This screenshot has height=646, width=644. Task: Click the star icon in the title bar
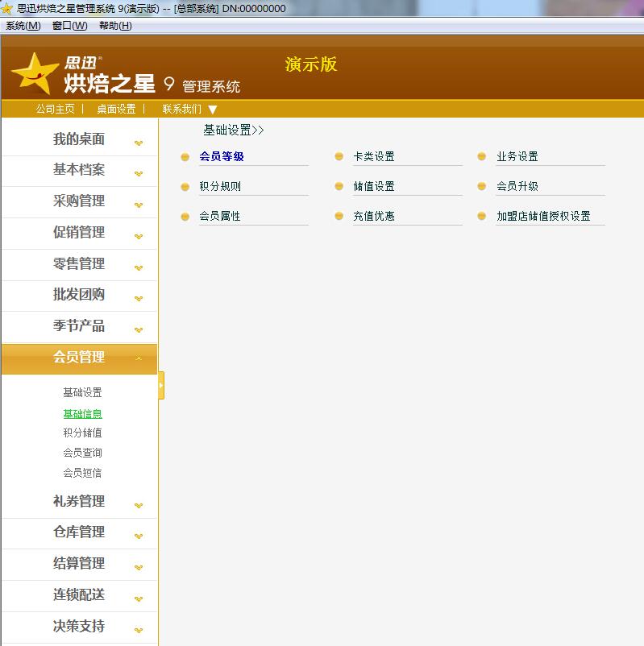click(6, 8)
